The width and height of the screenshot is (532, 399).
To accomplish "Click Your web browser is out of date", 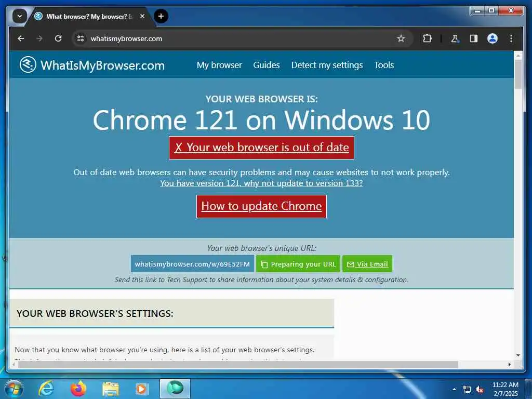I will click(262, 148).
